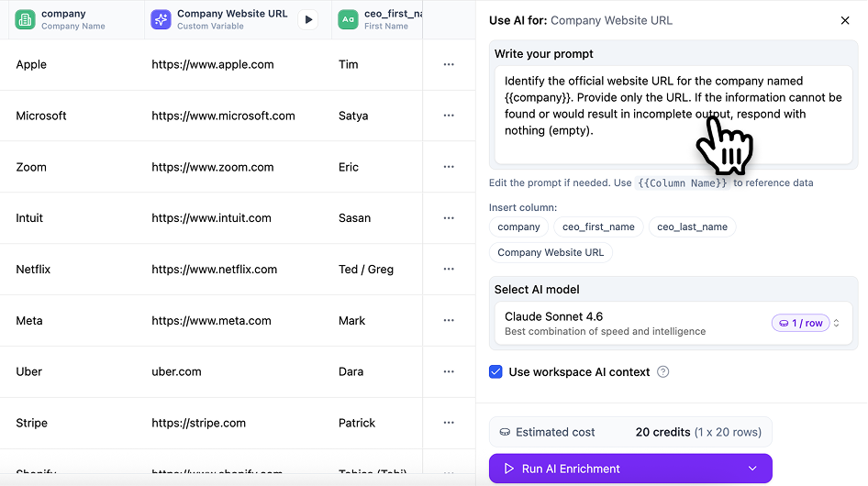Click the purple AI sparkle column icon

[x=161, y=19]
